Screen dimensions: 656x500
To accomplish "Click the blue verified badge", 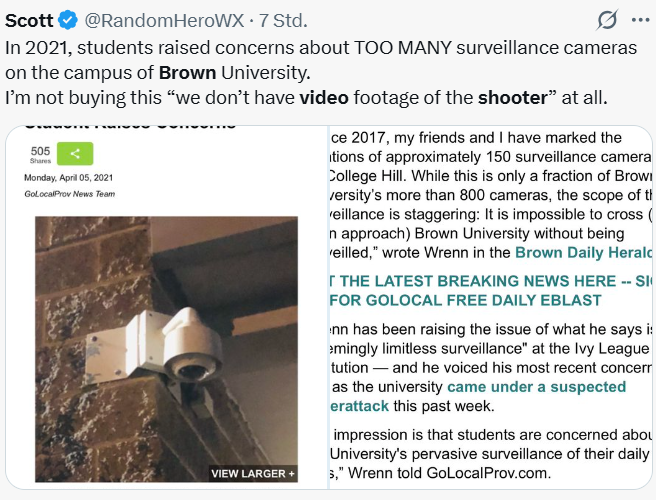I will pyautogui.click(x=68, y=20).
